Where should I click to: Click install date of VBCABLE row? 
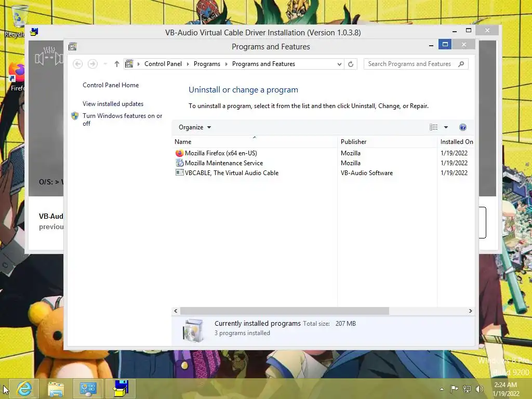454,172
